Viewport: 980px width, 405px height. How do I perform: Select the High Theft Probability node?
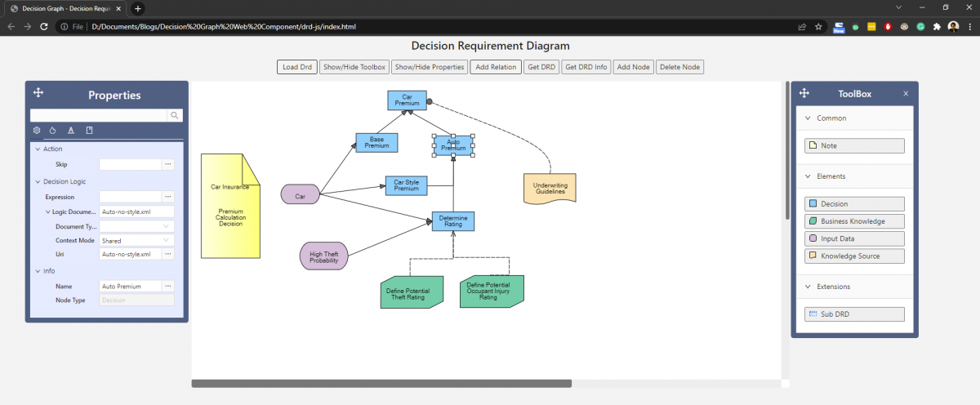point(324,256)
